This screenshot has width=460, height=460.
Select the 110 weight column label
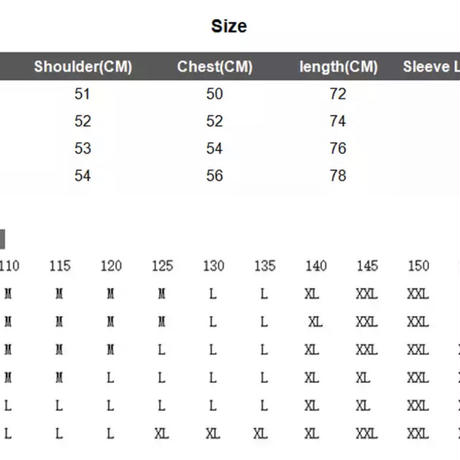[x=9, y=266]
